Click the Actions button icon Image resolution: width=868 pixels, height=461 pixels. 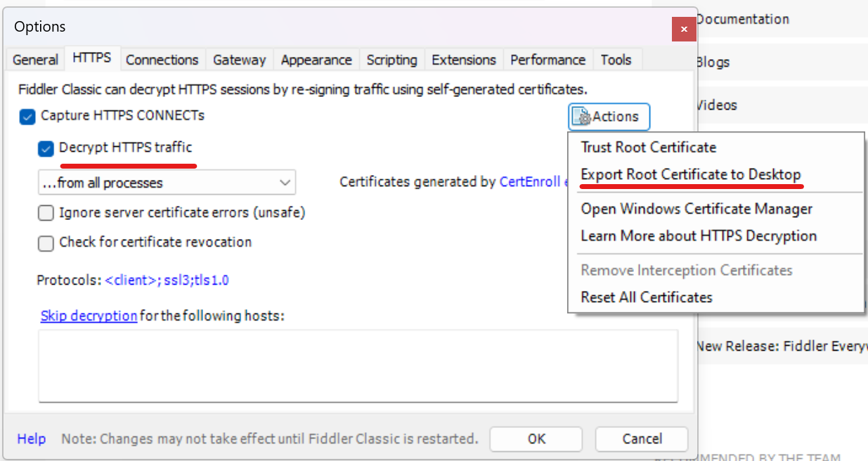[x=582, y=117]
